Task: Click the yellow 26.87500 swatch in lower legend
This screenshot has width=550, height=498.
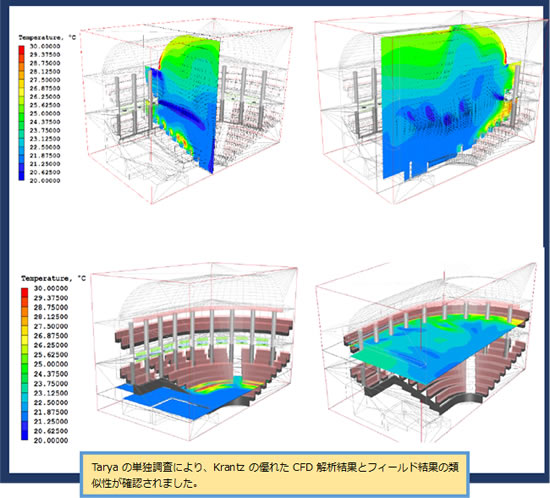Action: 25,336
